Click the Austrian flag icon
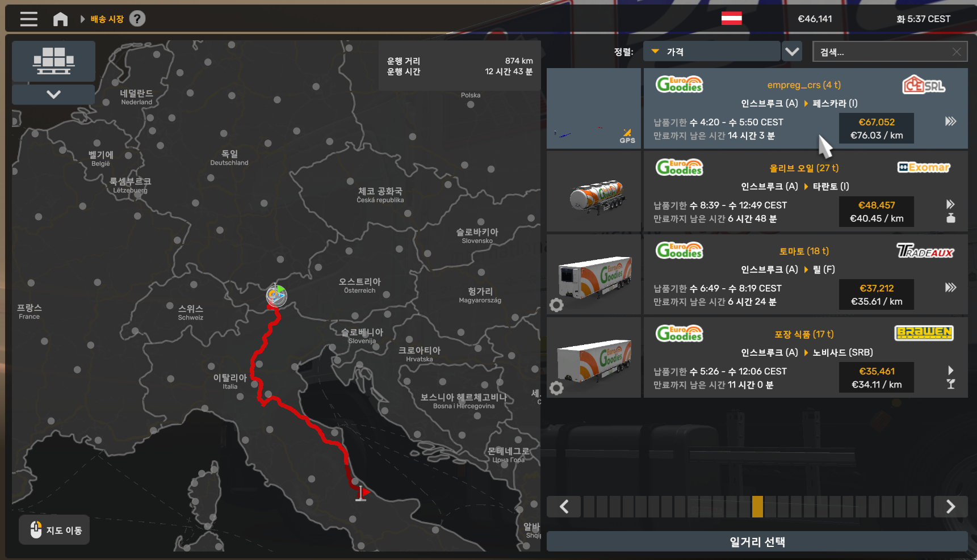This screenshot has width=977, height=560. pos(731,19)
